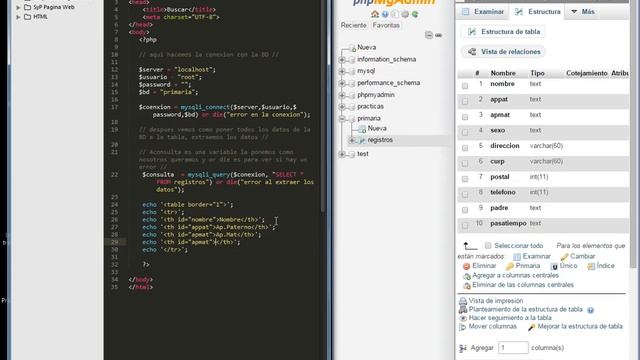The image size is (640, 360).
Task: Click help icon beside Planteamiento de estructura
Action: [590, 310]
